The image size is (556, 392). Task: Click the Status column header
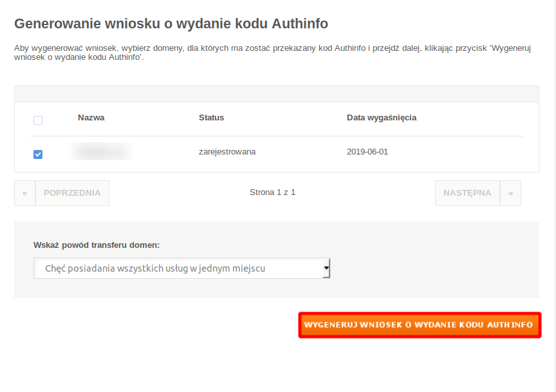click(211, 118)
